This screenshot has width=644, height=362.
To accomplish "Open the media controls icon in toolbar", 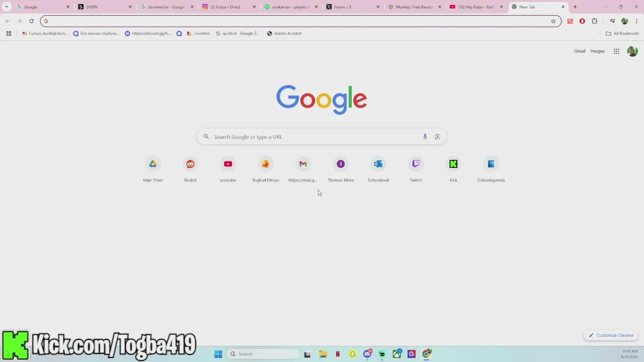I will coord(612,21).
